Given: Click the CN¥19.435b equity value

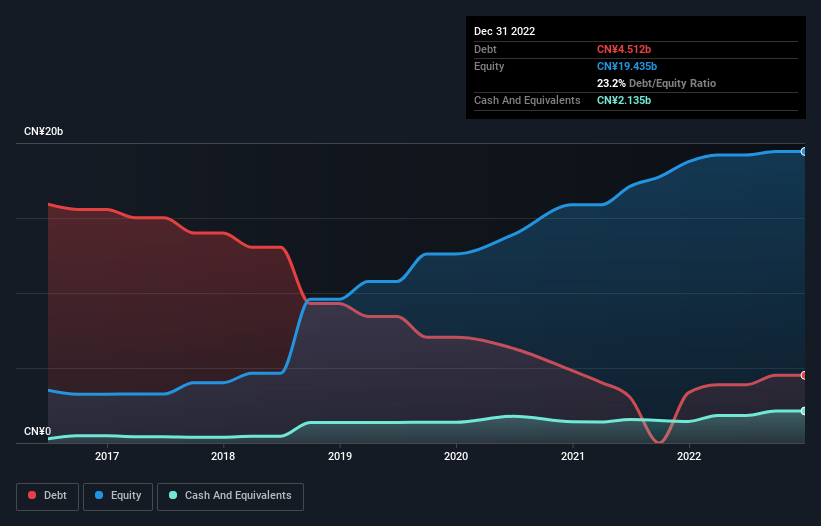Looking at the screenshot, I should 627,66.
